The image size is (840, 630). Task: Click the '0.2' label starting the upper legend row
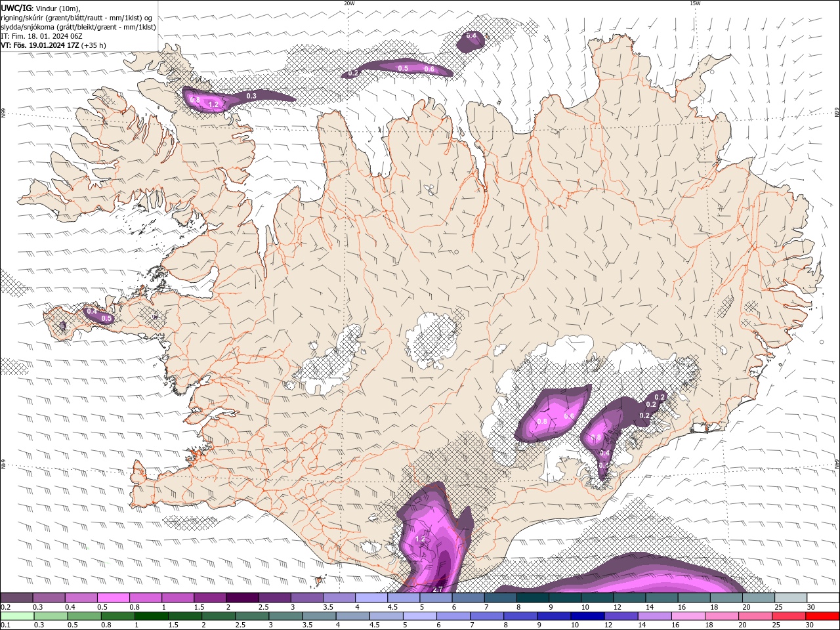pos(5,607)
